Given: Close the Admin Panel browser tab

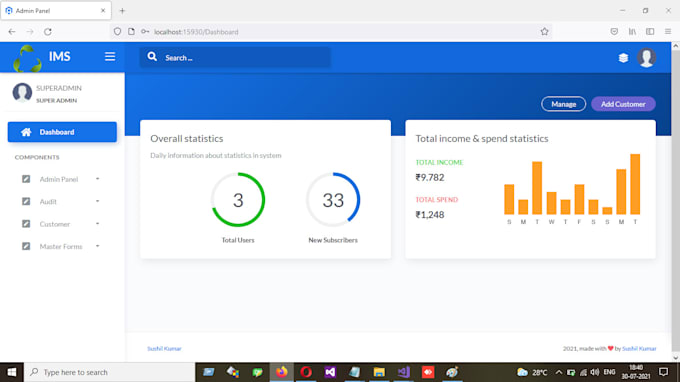Looking at the screenshot, I should pos(103,10).
